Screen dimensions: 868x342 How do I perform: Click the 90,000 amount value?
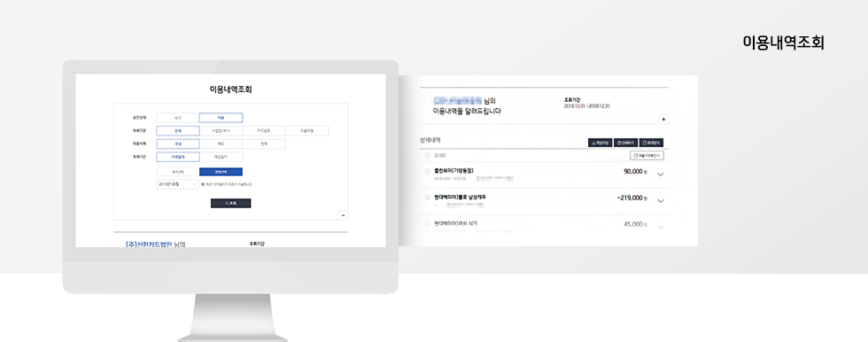coord(632,172)
